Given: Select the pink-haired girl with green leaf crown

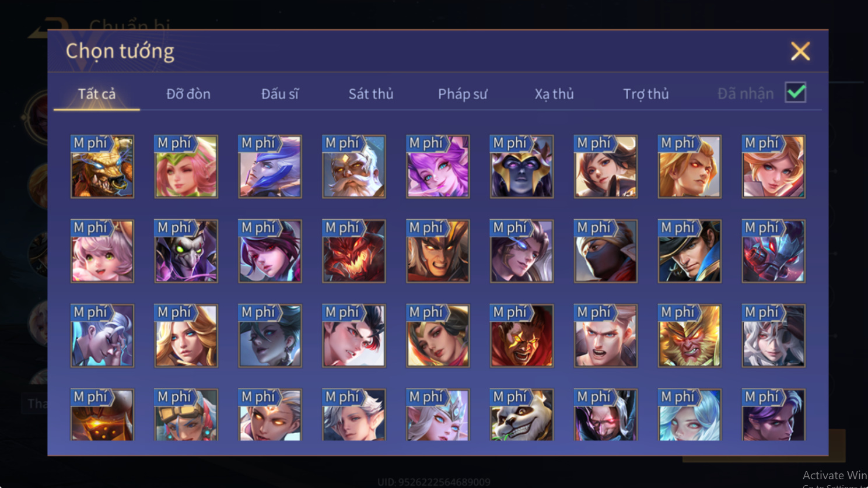Looking at the screenshot, I should click(x=186, y=167).
